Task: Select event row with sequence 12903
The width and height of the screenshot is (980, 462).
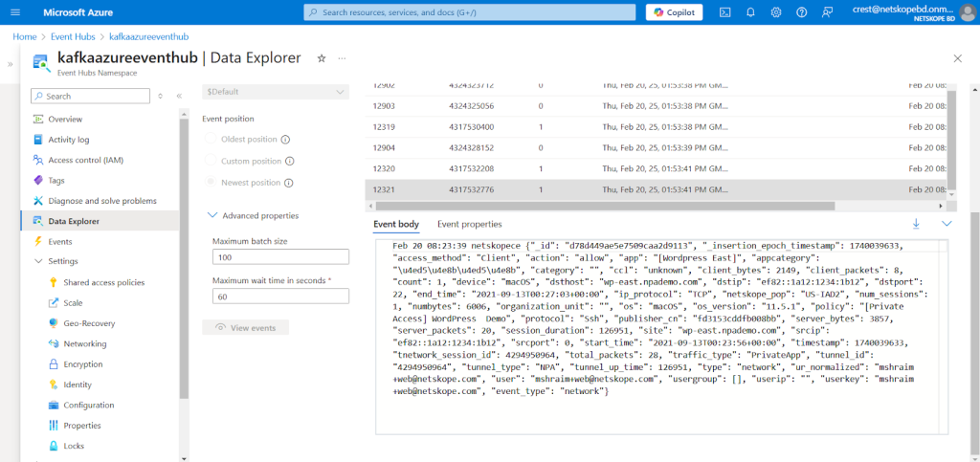Action: [x=656, y=106]
